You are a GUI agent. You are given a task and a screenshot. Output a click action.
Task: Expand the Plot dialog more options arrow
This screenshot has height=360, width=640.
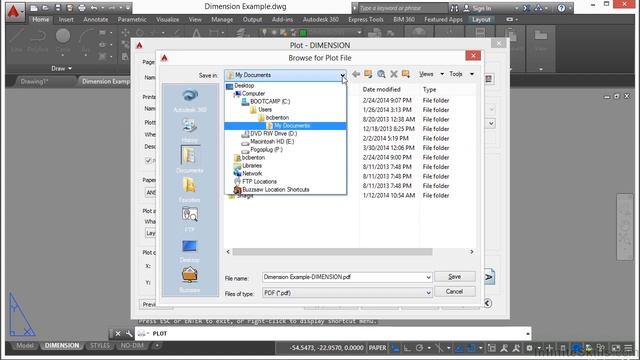tap(487, 303)
